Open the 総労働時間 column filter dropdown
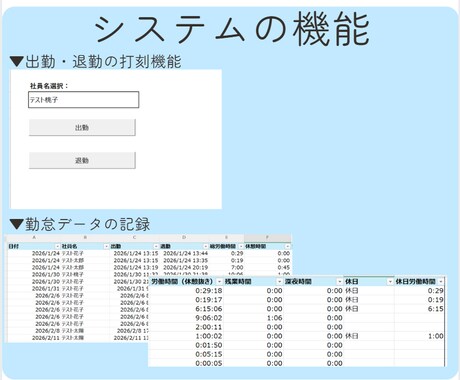 tap(241, 246)
